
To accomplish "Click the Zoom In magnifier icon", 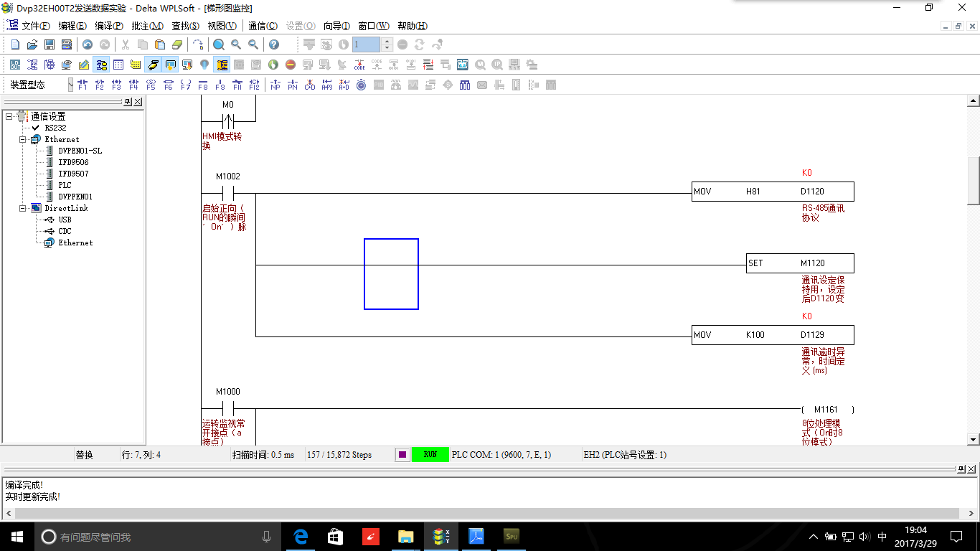I will 236,44.
